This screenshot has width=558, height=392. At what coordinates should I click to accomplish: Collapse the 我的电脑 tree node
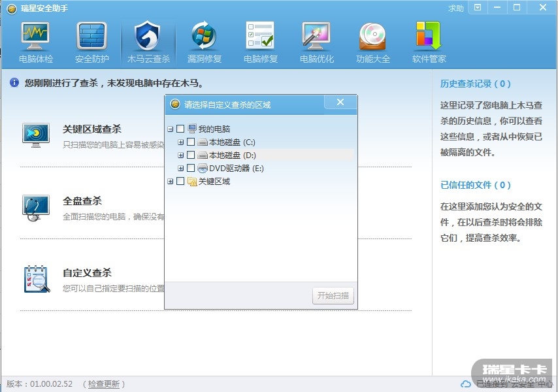tap(170, 129)
